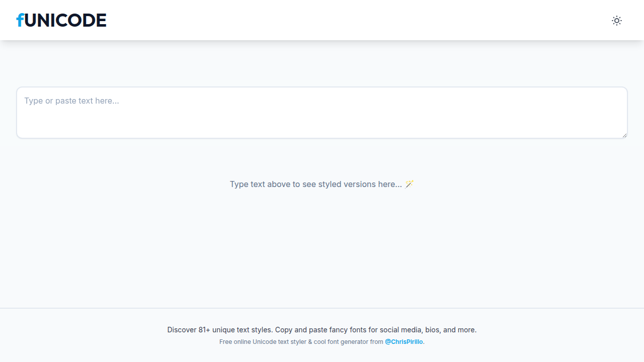Image resolution: width=644 pixels, height=362 pixels.
Task: Grab the textarea resize handle corner
Action: pyautogui.click(x=624, y=135)
